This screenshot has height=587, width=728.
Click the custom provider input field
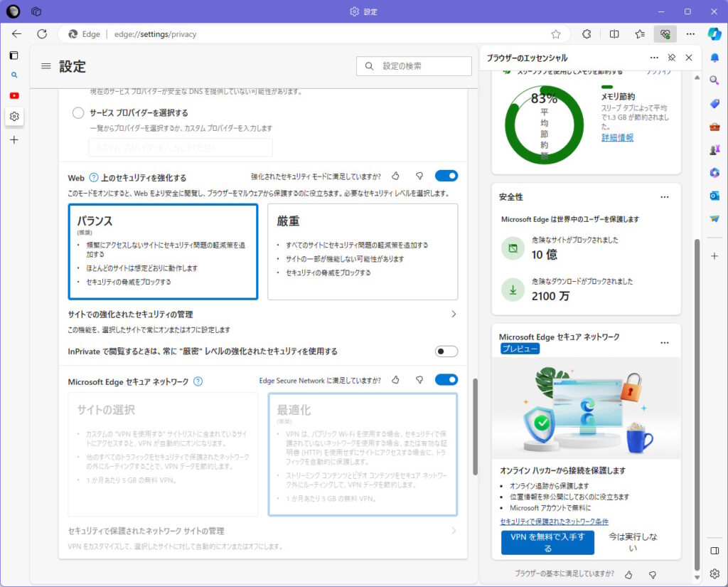pyautogui.click(x=181, y=148)
